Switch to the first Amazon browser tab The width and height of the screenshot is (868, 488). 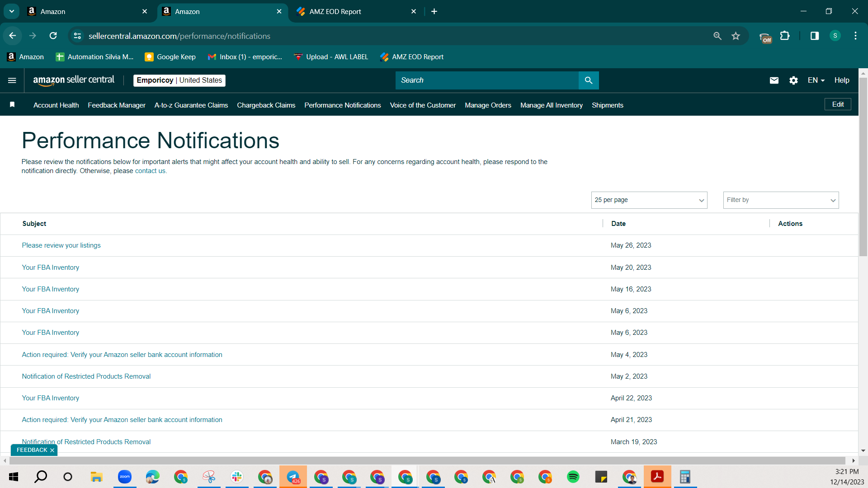click(87, 12)
